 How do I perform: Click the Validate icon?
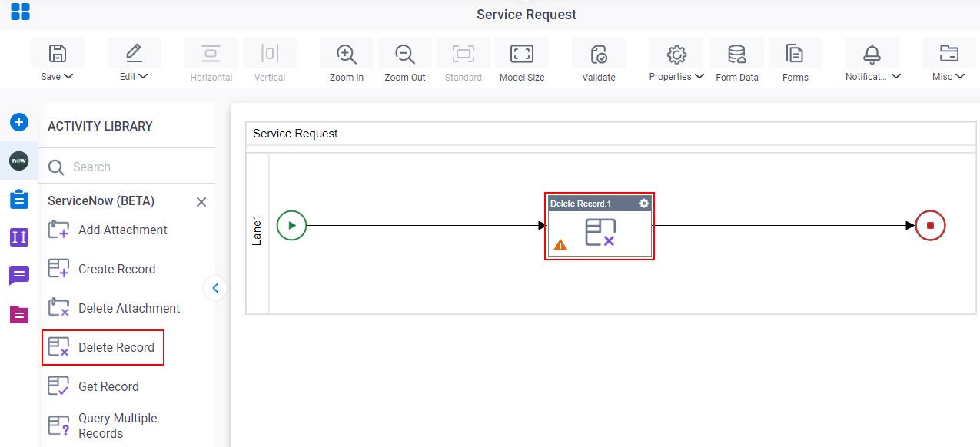599,54
